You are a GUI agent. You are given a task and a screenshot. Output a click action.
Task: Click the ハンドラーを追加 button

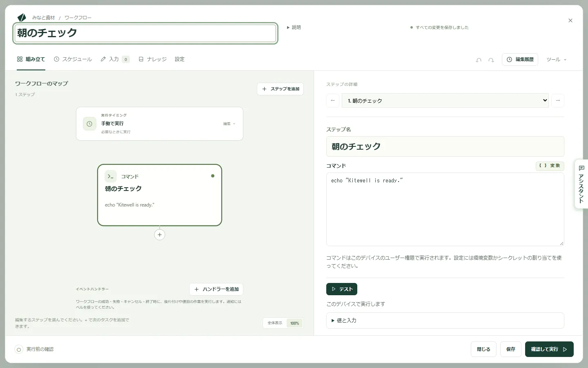click(216, 289)
